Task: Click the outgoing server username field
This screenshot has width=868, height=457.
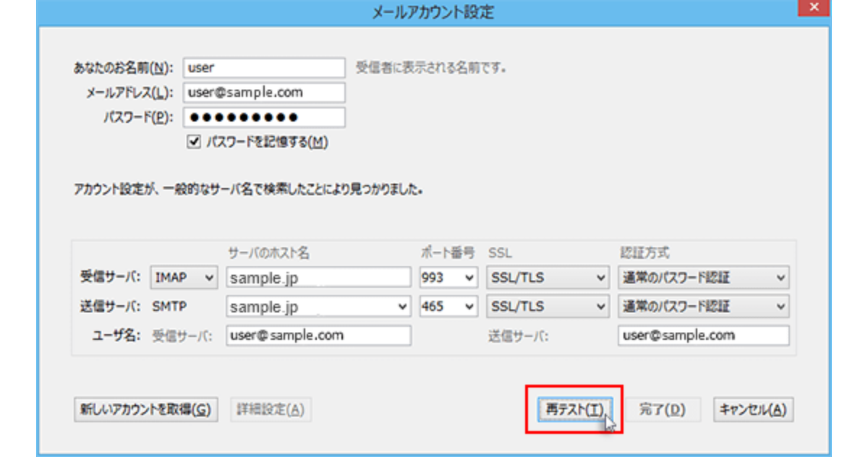Action: pos(703,336)
